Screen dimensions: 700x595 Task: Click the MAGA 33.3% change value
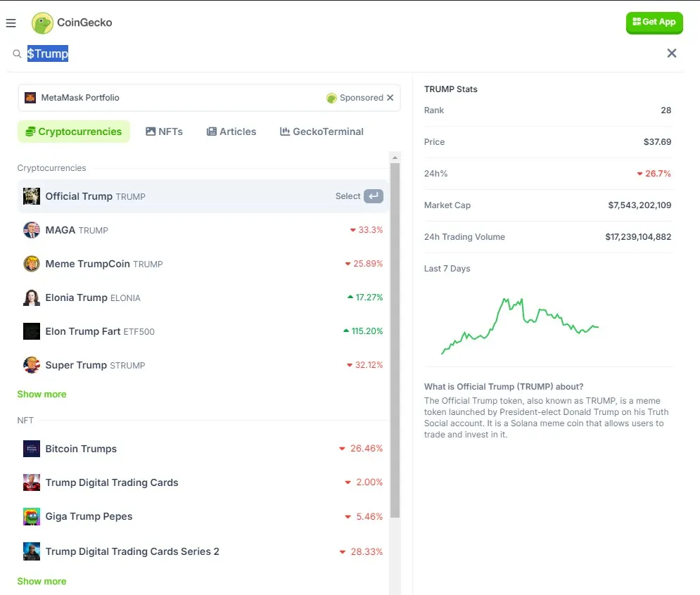click(x=366, y=230)
